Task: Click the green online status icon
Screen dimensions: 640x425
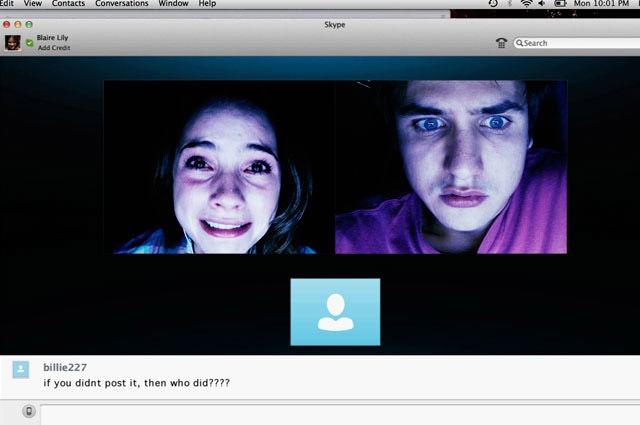Action: 29,42
